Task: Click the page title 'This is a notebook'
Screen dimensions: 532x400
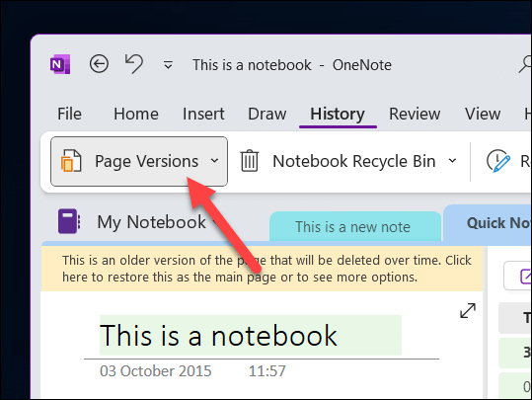Action: (x=218, y=336)
